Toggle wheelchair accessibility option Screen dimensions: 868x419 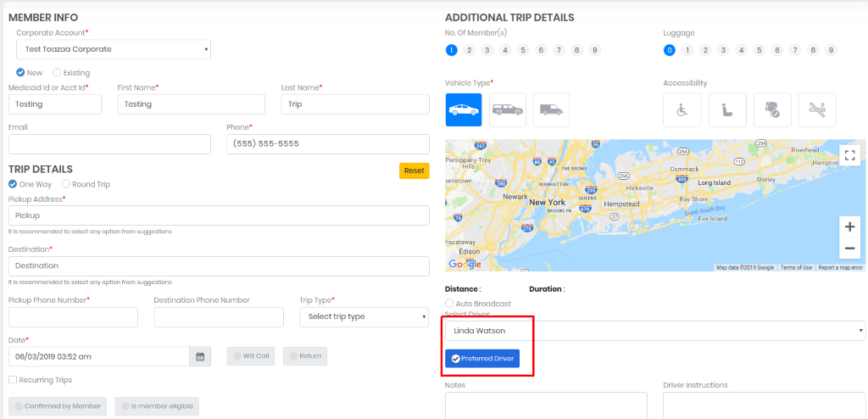pyautogui.click(x=682, y=109)
